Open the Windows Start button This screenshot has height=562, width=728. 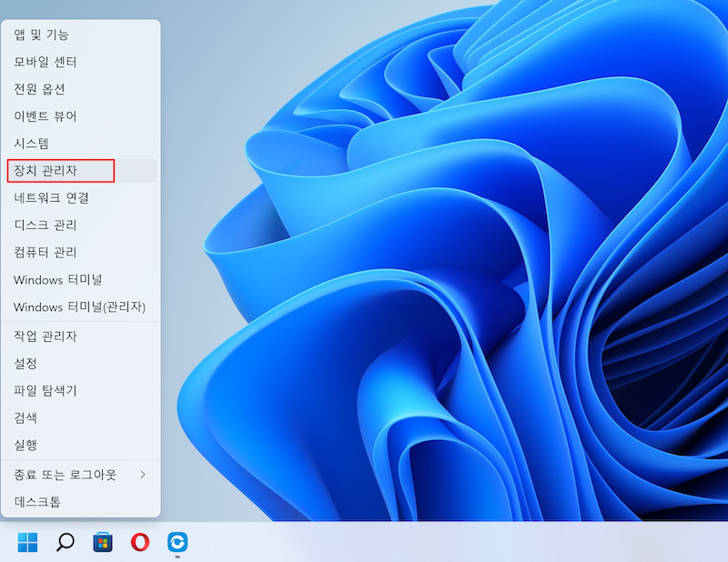click(27, 542)
